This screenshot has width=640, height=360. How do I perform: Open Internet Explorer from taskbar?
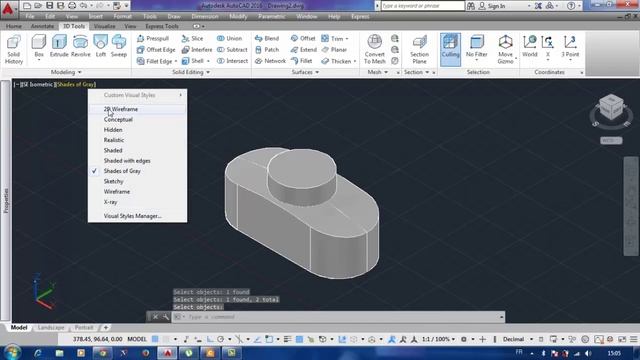pos(38,353)
